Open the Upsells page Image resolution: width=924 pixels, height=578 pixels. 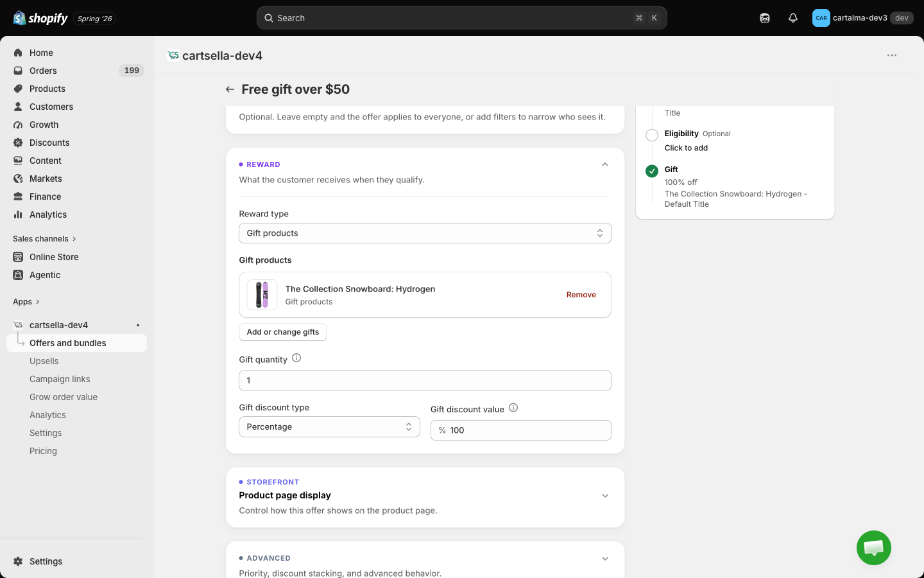[44, 361]
